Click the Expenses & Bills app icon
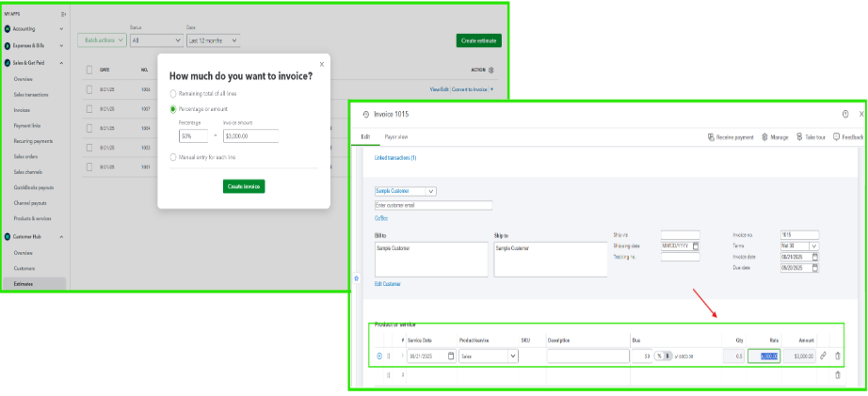This screenshot has width=868, height=396. point(8,46)
